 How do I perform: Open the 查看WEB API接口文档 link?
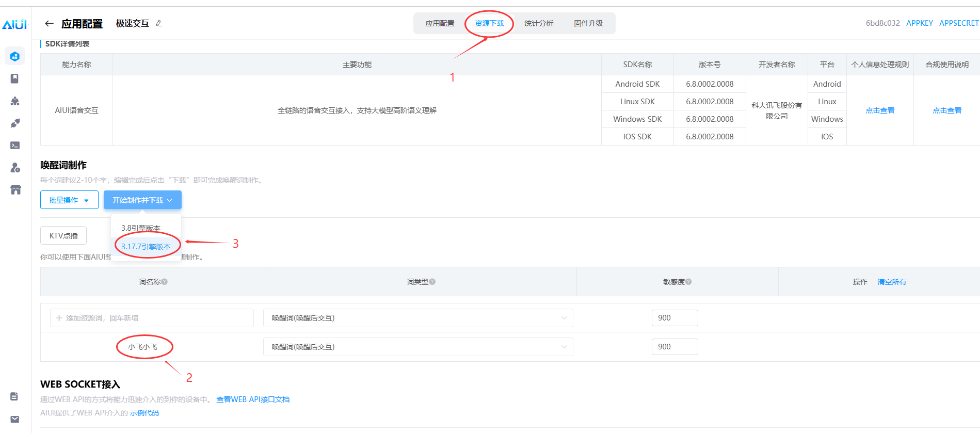(x=253, y=399)
